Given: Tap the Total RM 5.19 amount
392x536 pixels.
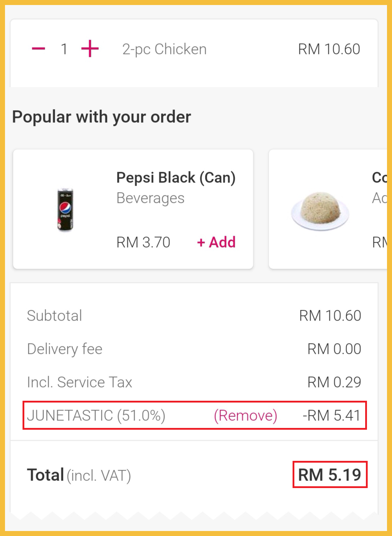Looking at the screenshot, I should click(x=329, y=475).
